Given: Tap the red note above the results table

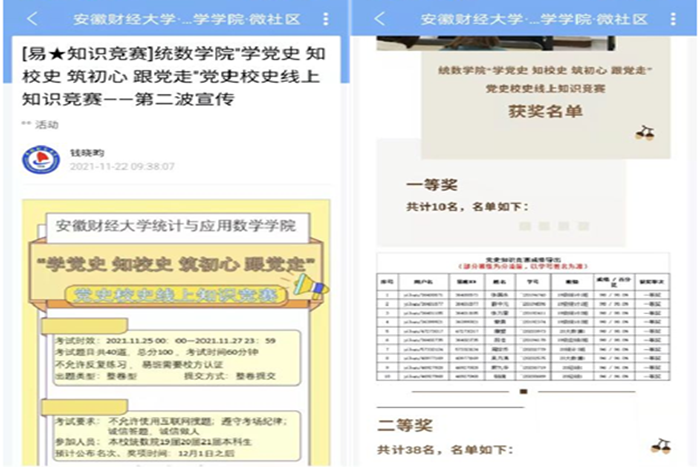Looking at the screenshot, I should tap(523, 266).
